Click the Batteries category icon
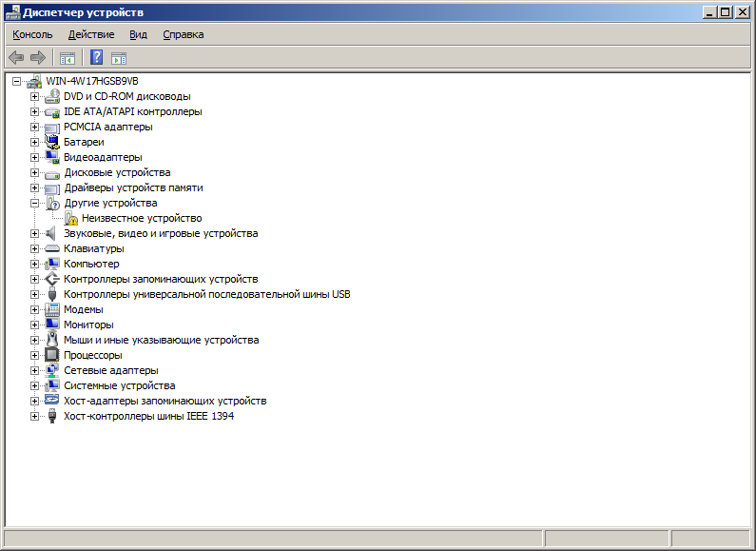Screen dimensions: 756x551 click(x=52, y=142)
